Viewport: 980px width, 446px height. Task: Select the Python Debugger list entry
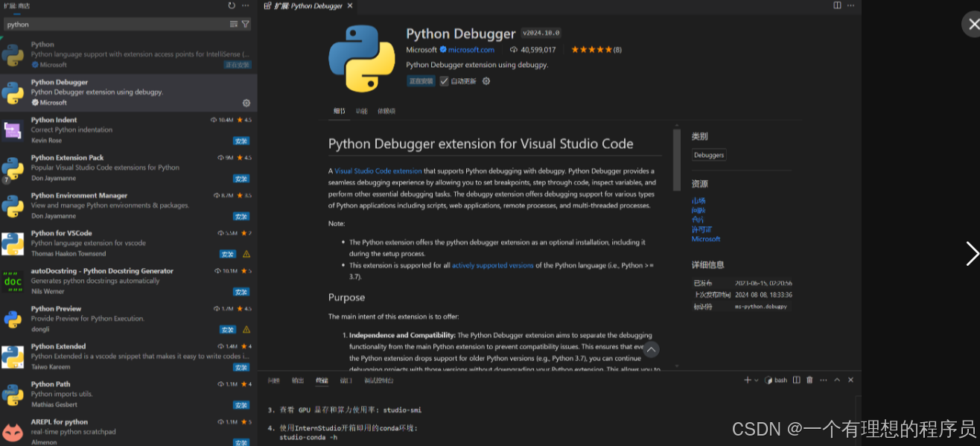pyautogui.click(x=128, y=92)
